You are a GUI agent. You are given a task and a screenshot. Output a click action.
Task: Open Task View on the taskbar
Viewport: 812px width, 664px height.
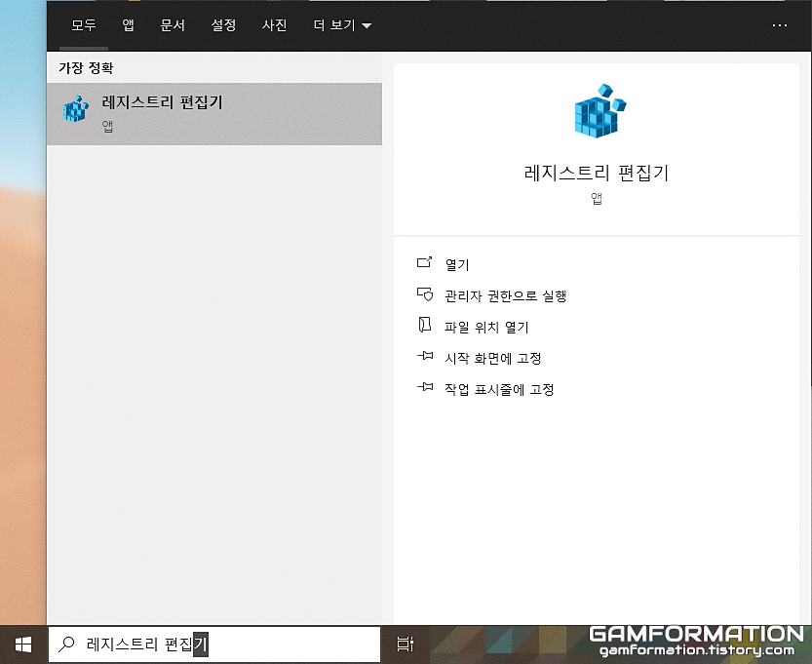pyautogui.click(x=405, y=644)
